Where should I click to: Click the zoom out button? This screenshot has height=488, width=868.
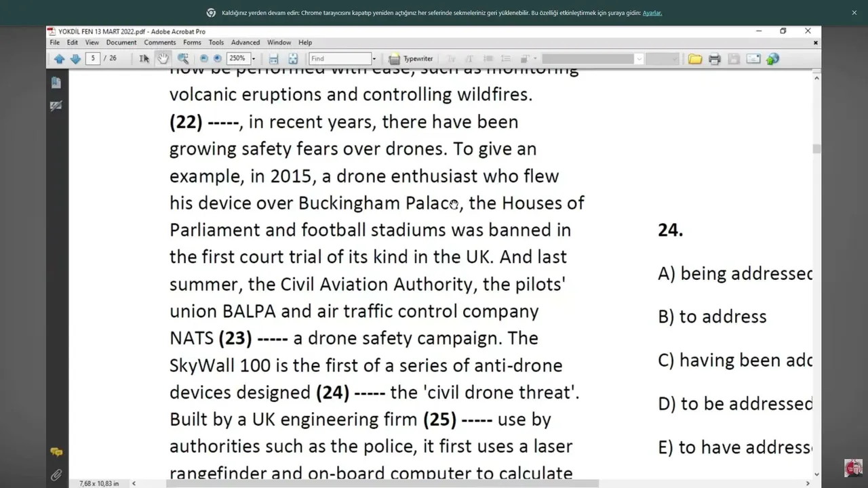pyautogui.click(x=205, y=59)
